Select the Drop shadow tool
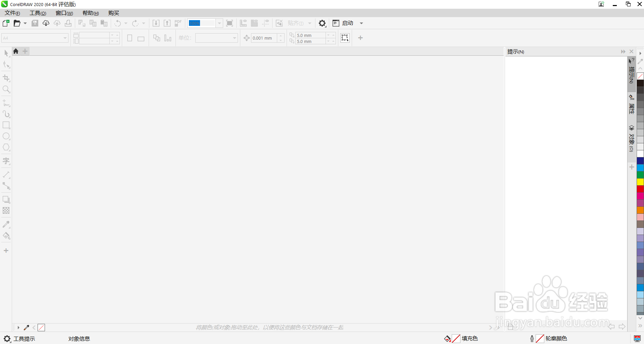 [6, 200]
